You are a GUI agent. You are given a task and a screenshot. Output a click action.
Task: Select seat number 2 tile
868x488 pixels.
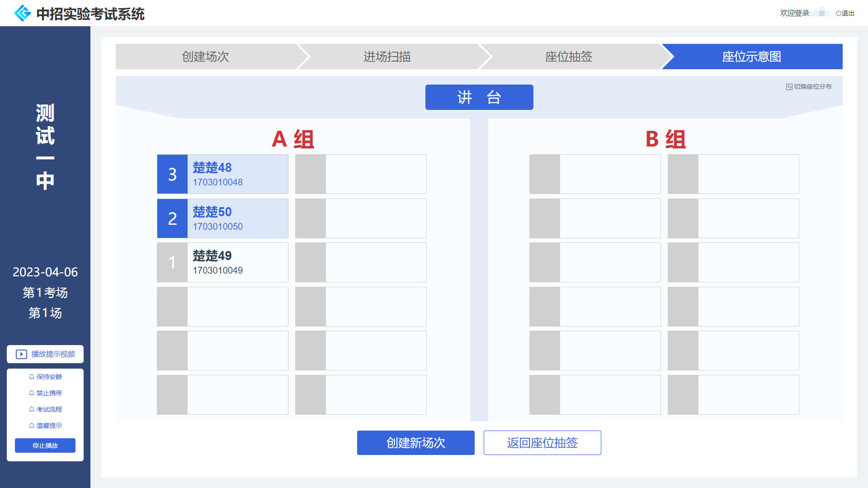click(x=172, y=218)
